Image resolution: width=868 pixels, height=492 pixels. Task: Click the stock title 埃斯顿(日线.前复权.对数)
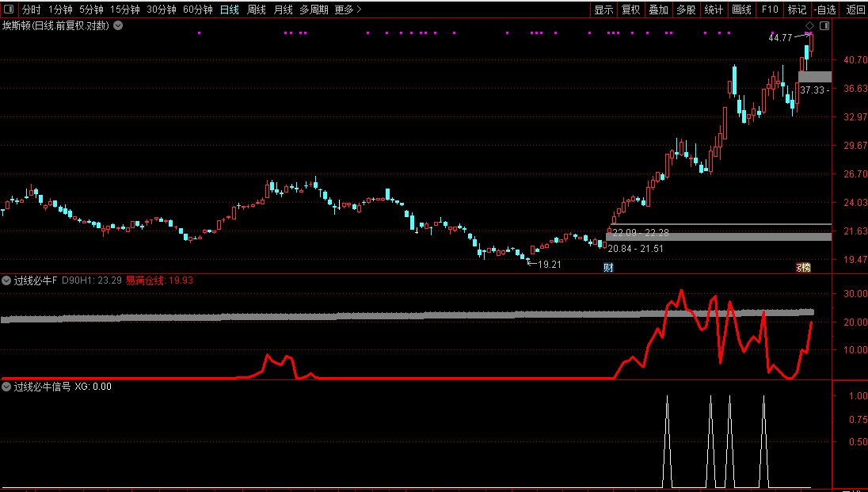pyautogui.click(x=56, y=25)
